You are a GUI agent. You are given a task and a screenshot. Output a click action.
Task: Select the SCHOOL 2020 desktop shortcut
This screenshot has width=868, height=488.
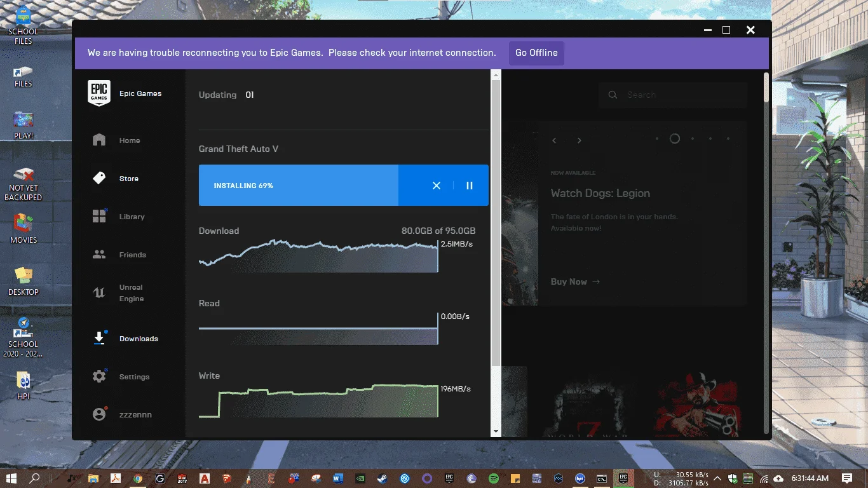click(24, 337)
